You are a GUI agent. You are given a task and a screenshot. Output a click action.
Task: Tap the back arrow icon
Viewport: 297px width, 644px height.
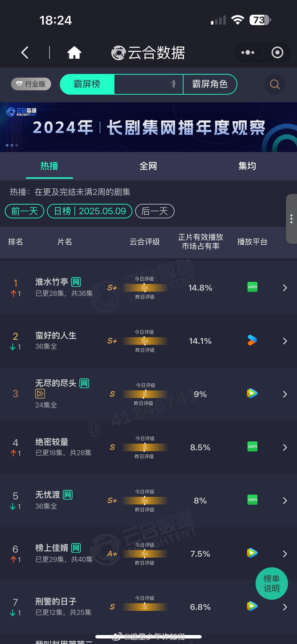tap(25, 53)
